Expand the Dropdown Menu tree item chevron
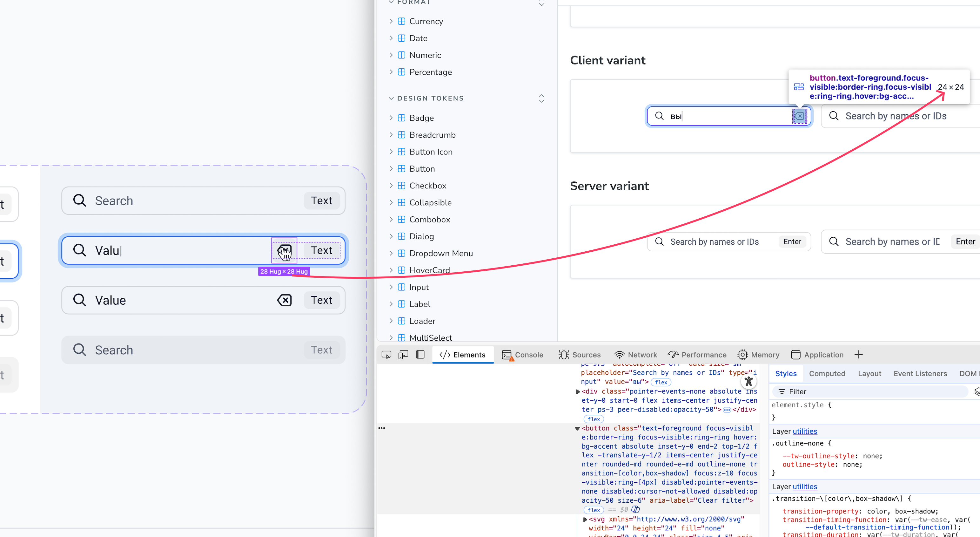 click(391, 253)
